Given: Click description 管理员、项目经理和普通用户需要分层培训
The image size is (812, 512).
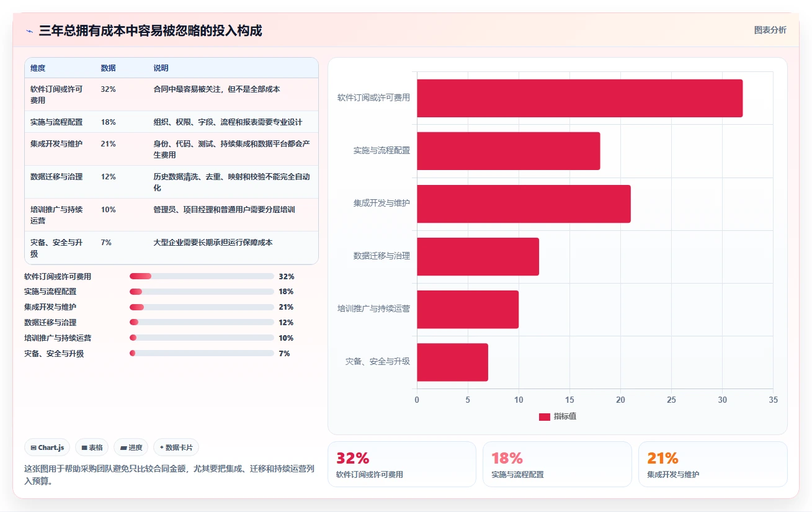Looking at the screenshot, I should (x=224, y=210).
